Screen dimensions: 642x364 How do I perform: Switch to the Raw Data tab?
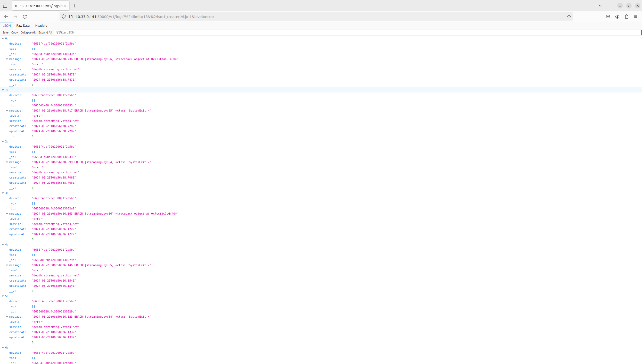(x=23, y=26)
